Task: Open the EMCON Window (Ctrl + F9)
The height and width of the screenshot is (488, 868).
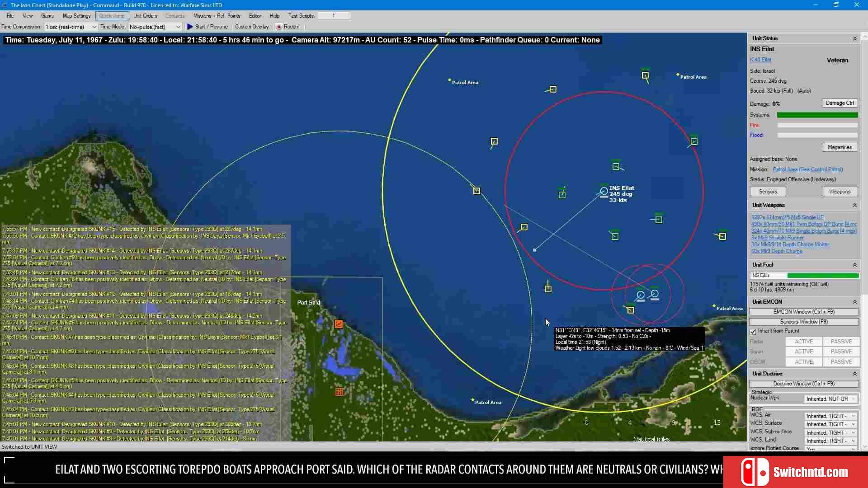Action: [x=804, y=312]
